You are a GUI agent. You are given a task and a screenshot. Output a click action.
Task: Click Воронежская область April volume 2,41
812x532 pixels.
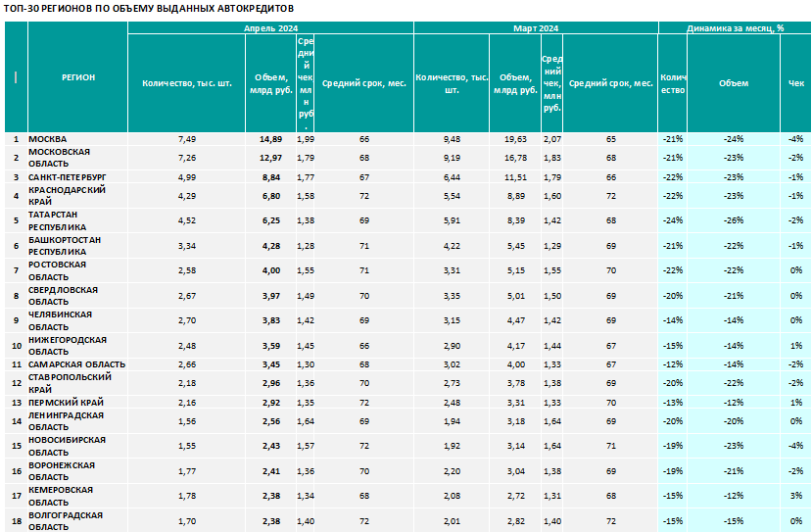pyautogui.click(x=271, y=471)
